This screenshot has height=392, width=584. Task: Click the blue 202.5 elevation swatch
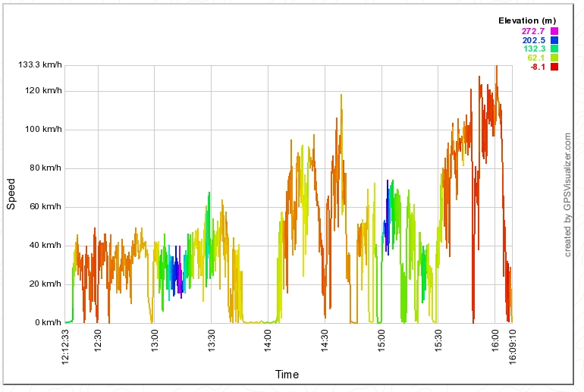click(x=554, y=40)
